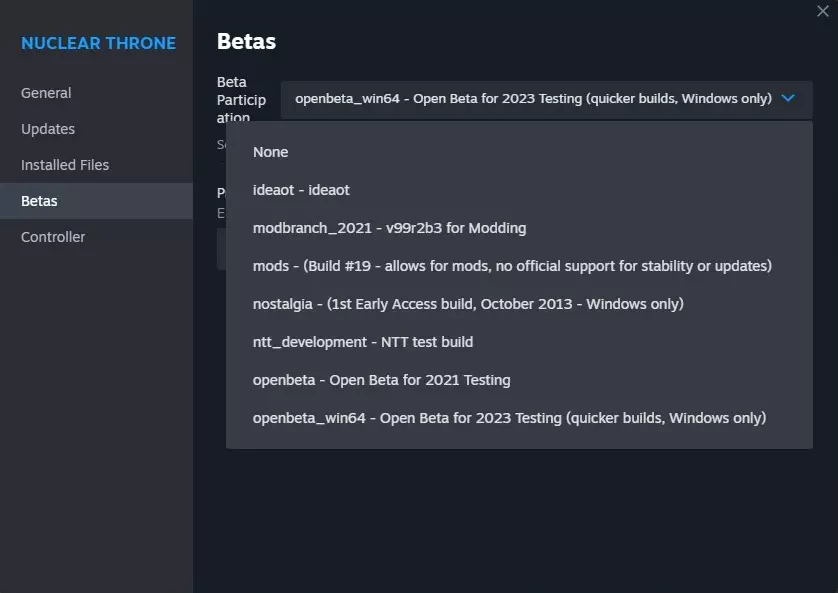This screenshot has width=838, height=593.
Task: Choose the nostalgia Early Access build
Action: click(x=468, y=304)
